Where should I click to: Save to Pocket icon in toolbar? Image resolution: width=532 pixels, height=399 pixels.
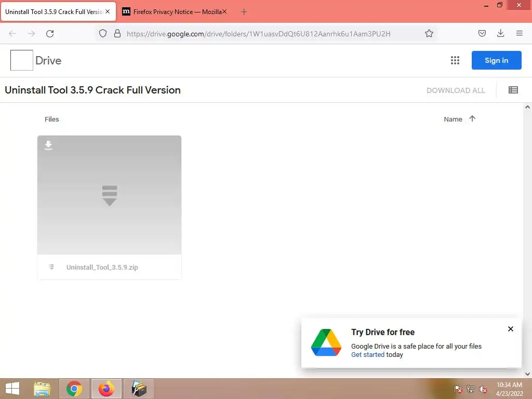pyautogui.click(x=482, y=33)
